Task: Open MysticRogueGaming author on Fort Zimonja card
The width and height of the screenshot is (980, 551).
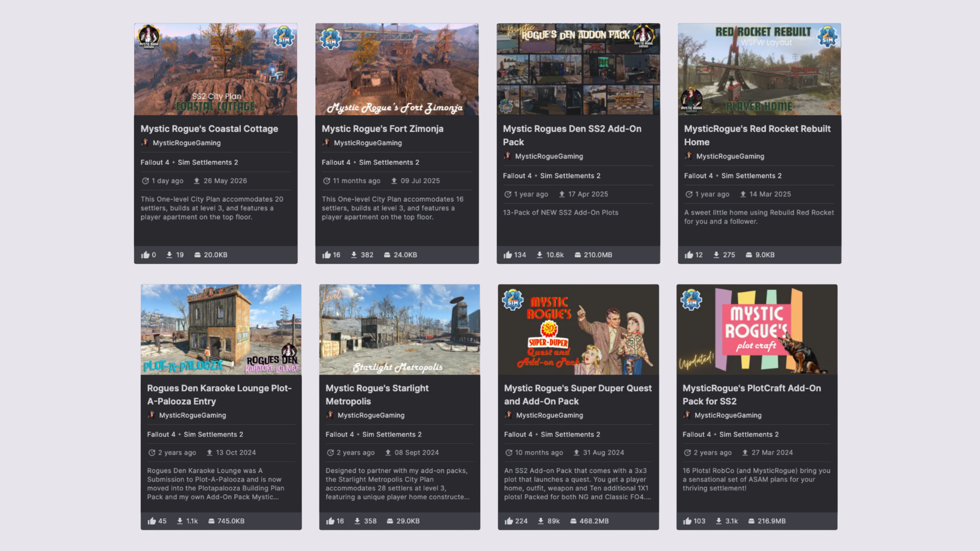Action: pos(368,143)
